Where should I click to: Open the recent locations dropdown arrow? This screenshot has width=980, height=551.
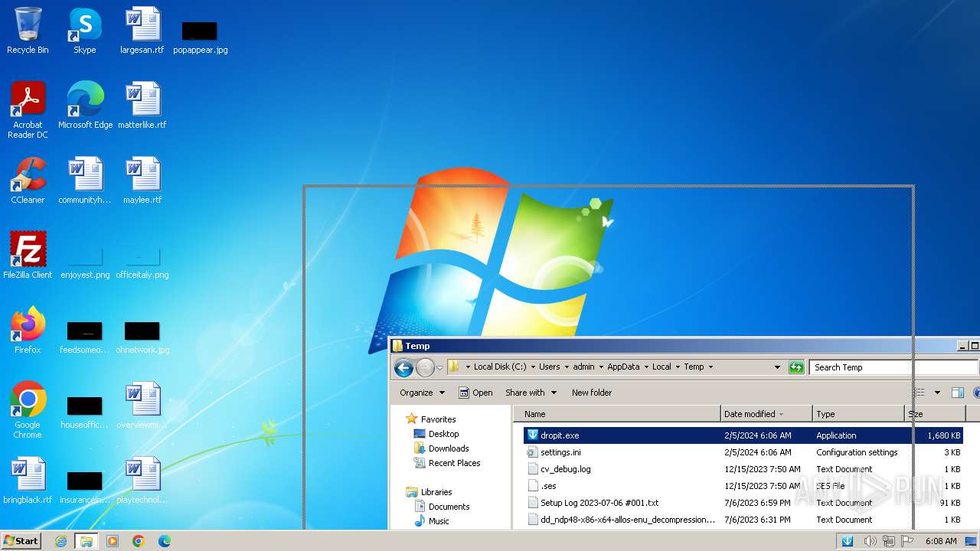(439, 368)
